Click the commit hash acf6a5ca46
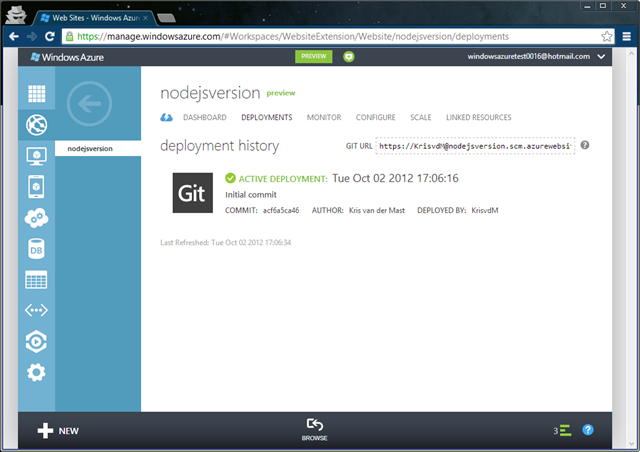 281,210
